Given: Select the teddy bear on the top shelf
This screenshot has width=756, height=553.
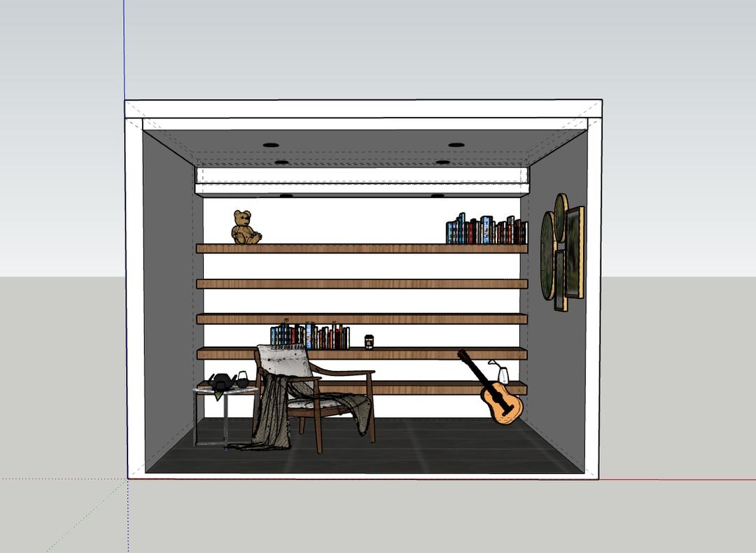Looking at the screenshot, I should tap(244, 227).
